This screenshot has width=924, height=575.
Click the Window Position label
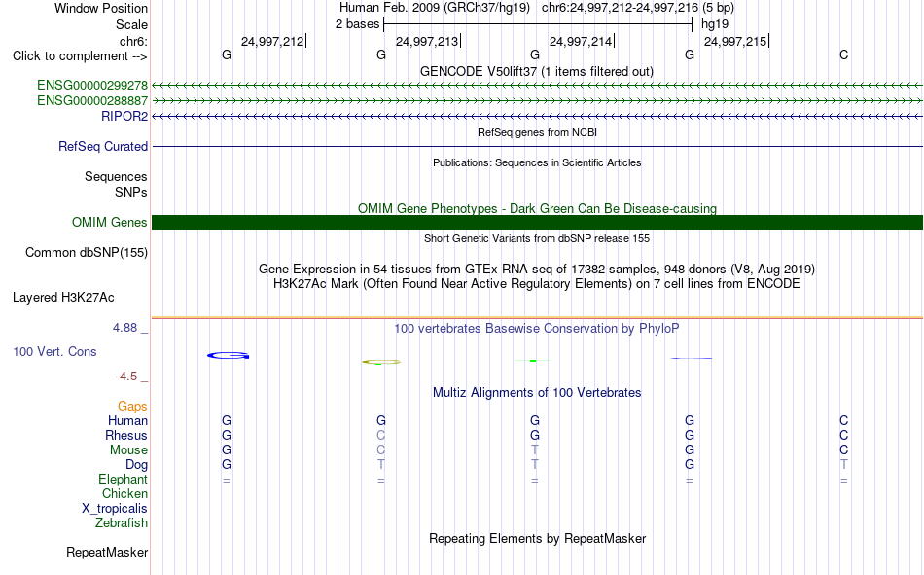[x=101, y=8]
